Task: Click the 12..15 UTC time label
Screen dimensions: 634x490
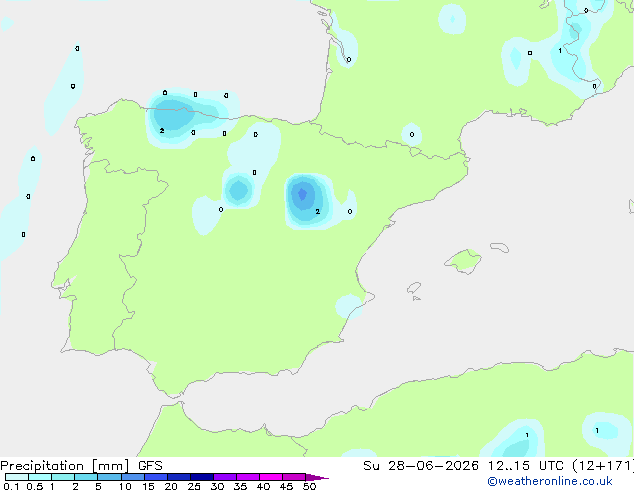Action: [525, 466]
